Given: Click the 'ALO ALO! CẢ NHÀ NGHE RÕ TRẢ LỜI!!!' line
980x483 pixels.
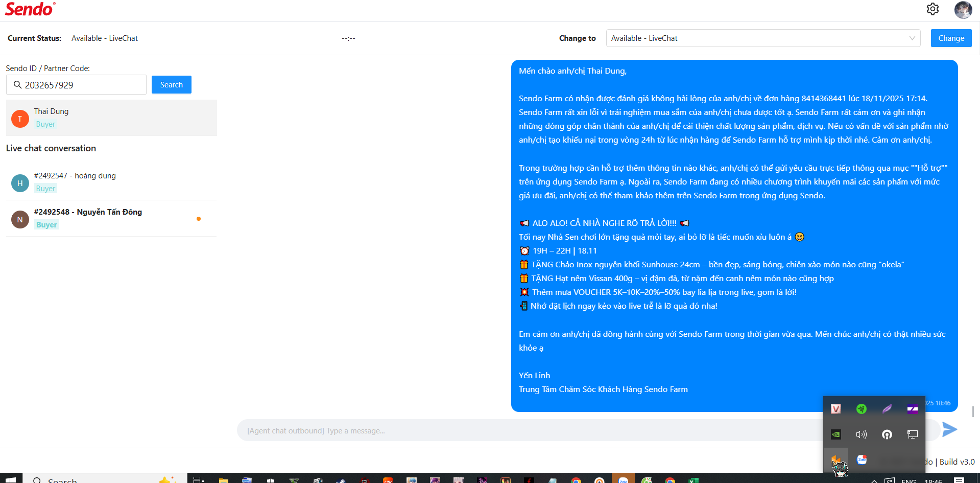Looking at the screenshot, I should pyautogui.click(x=604, y=223).
